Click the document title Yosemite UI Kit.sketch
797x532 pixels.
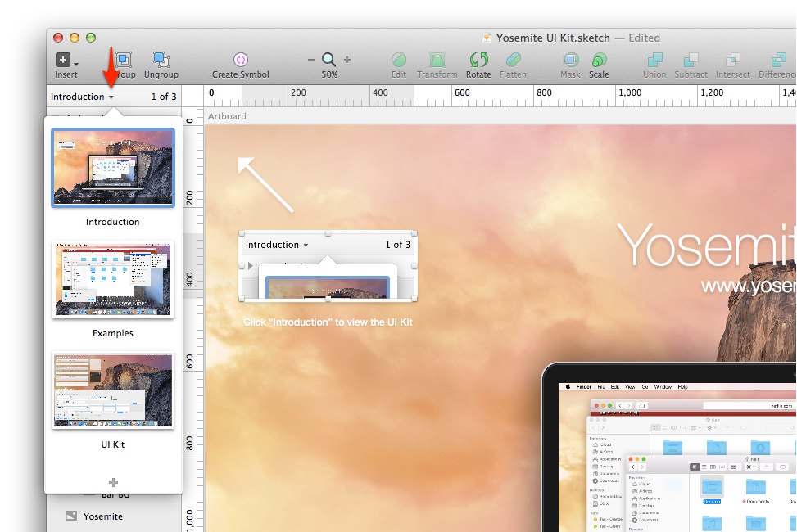pyautogui.click(x=553, y=38)
